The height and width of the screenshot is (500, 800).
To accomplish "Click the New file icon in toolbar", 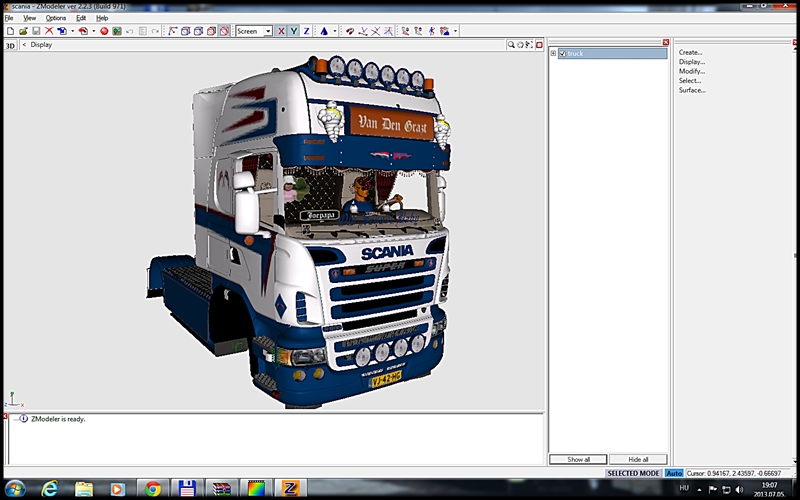I will [x=10, y=31].
